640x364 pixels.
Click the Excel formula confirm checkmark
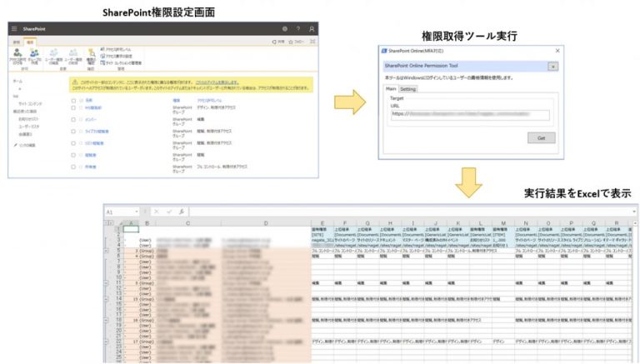pyautogui.click(x=169, y=212)
